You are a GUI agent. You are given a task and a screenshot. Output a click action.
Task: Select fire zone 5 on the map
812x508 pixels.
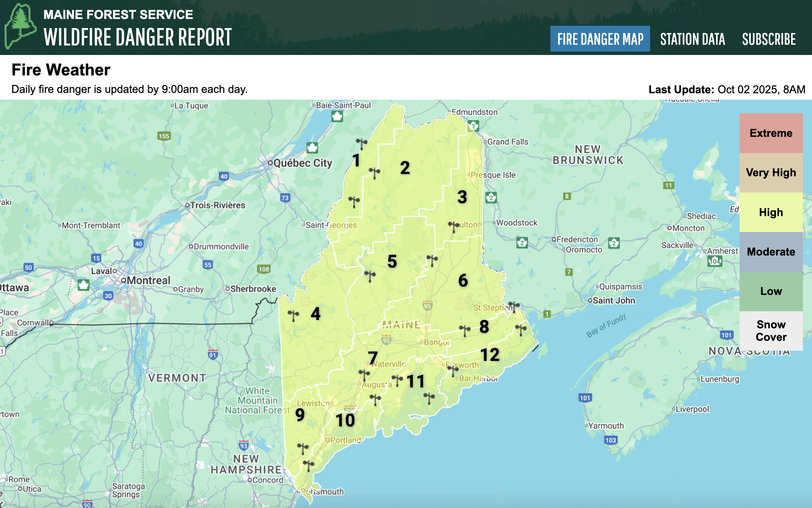(x=392, y=262)
